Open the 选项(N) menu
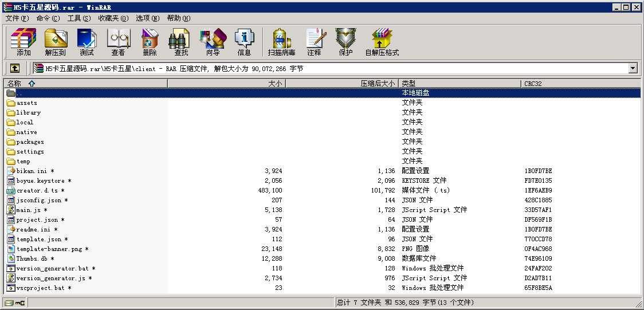This screenshot has height=310, width=644. click(x=147, y=18)
